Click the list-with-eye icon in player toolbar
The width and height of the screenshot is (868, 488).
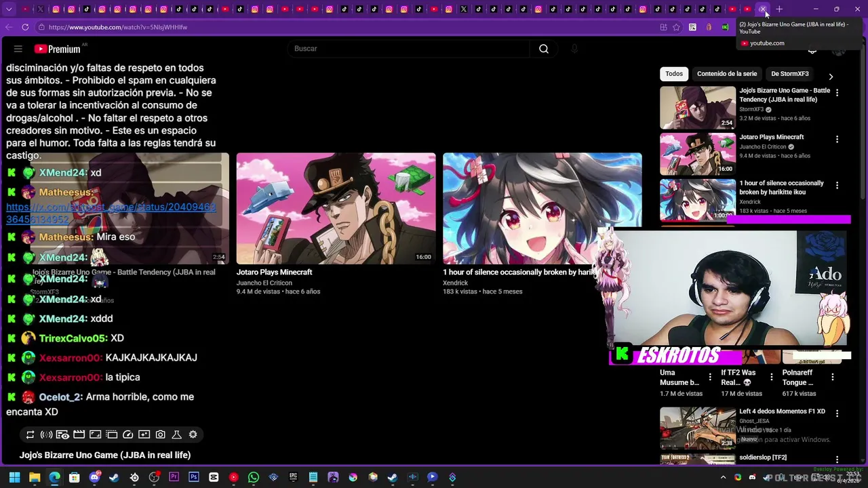(x=62, y=435)
